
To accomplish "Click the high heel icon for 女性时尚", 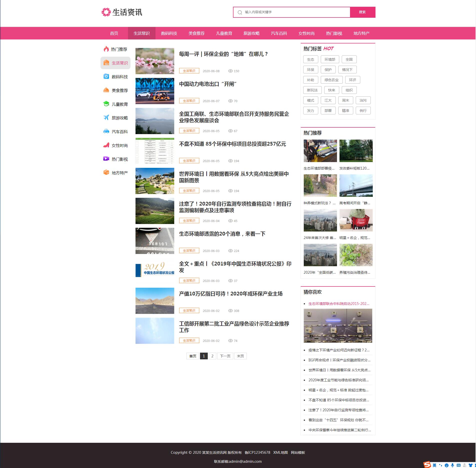I will 106,145.
